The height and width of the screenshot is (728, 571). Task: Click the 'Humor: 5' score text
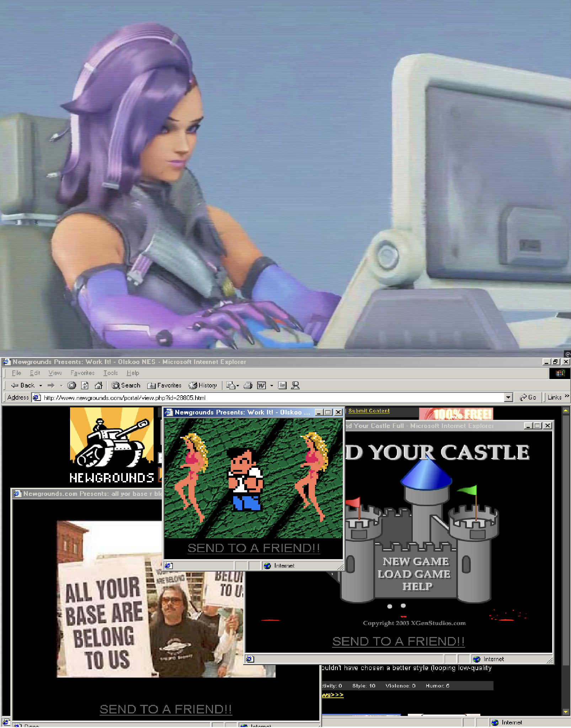[x=437, y=686]
